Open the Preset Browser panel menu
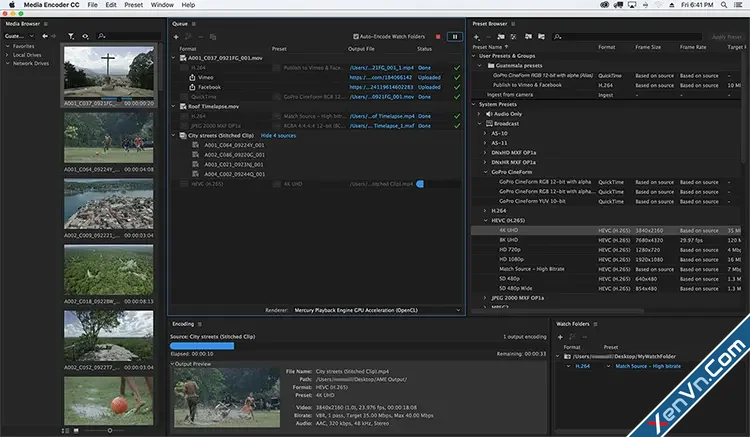Viewport: 750px width, 437px height. 513,24
